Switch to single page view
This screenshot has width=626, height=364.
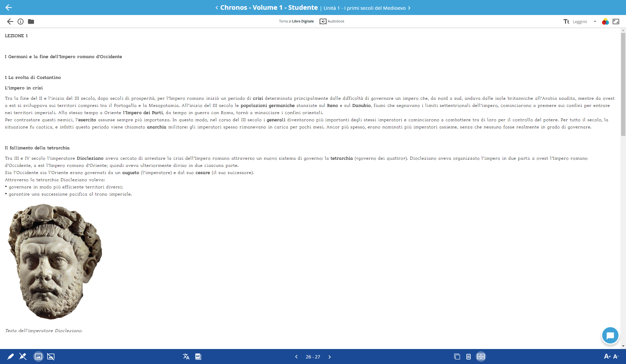[469, 357]
